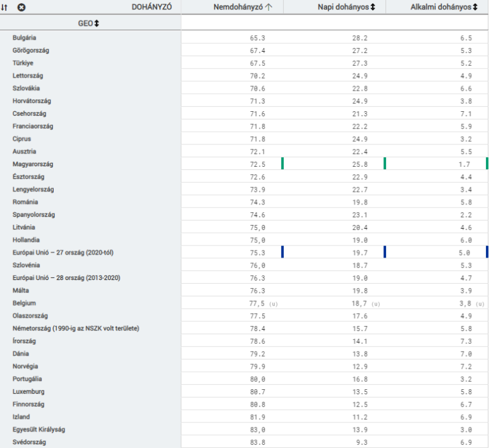This screenshot has width=491, height=448.
Task: Click the green marker beside Magyarország's 72.5 value
Action: (282, 164)
